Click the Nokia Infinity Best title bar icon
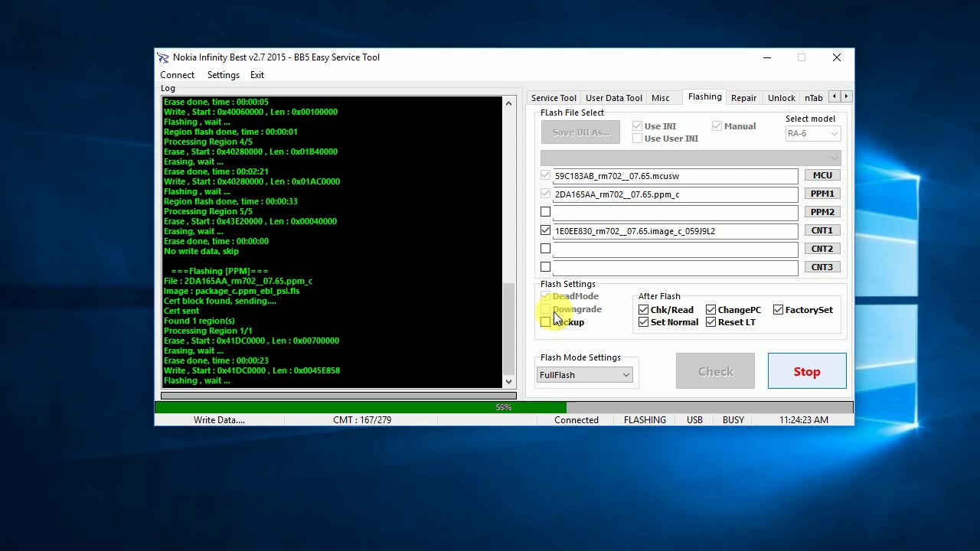980x551 pixels. click(x=163, y=57)
